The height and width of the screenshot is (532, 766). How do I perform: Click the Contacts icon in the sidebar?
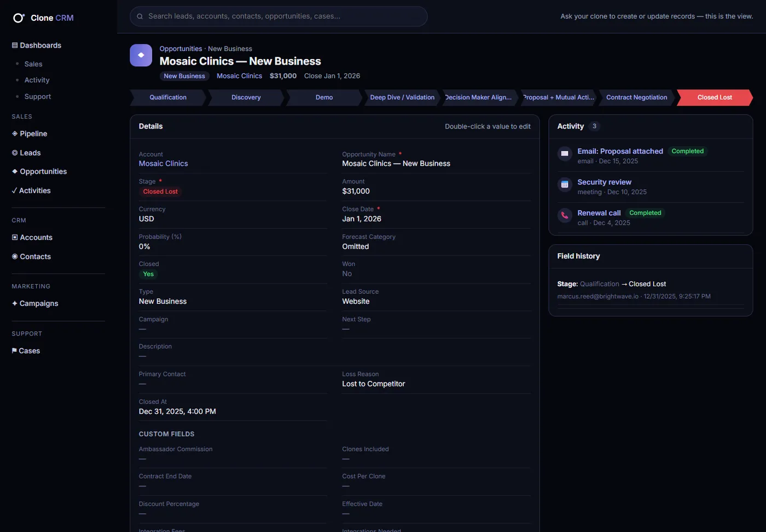click(x=15, y=257)
